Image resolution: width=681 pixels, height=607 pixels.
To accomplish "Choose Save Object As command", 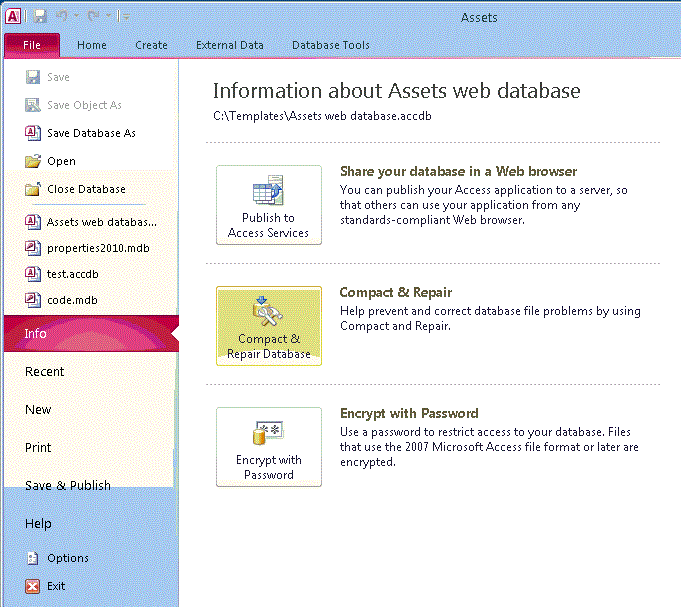I will click(84, 105).
